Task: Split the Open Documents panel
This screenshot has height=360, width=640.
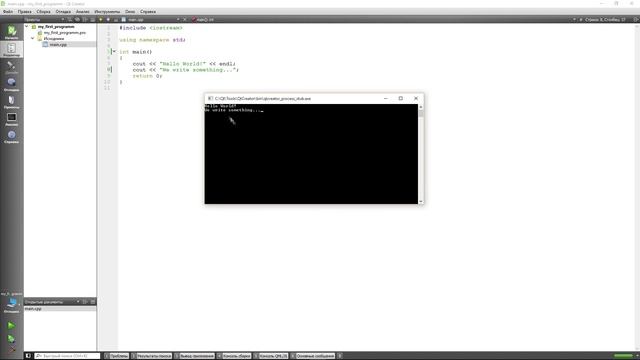Action: [x=85, y=302]
